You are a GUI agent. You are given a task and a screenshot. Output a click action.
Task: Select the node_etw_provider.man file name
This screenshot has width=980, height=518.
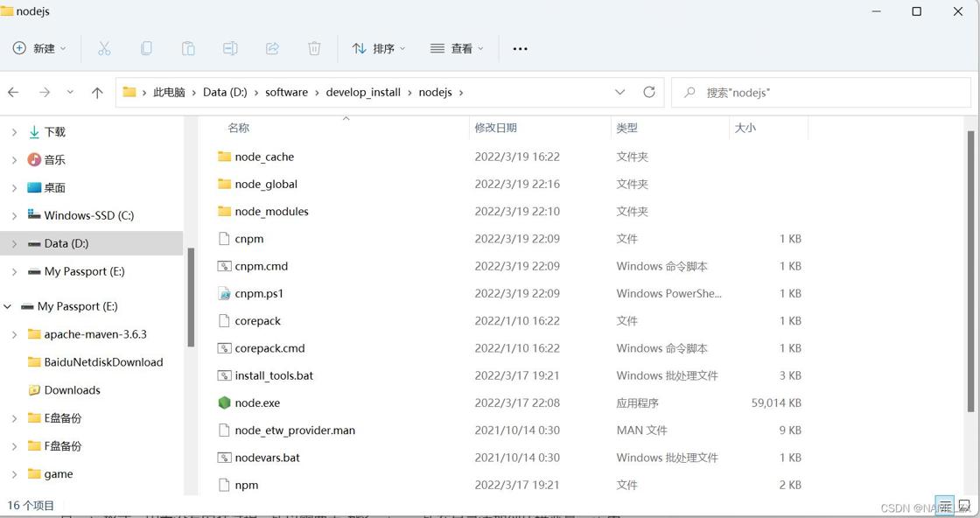click(x=295, y=430)
